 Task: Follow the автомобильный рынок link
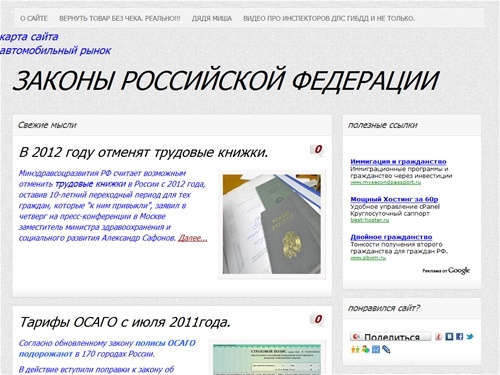coord(55,51)
